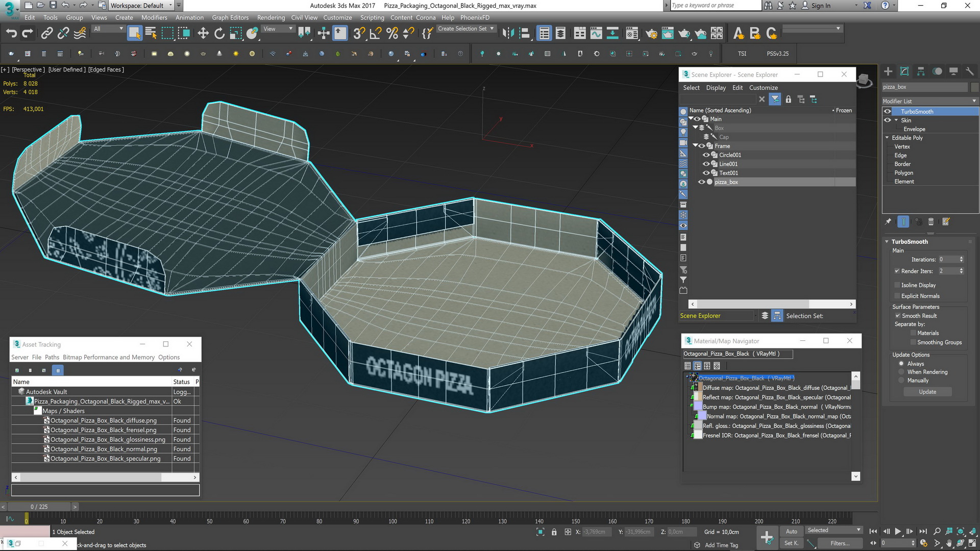The width and height of the screenshot is (980, 551).
Task: Click the Sign In link
Action: [821, 6]
